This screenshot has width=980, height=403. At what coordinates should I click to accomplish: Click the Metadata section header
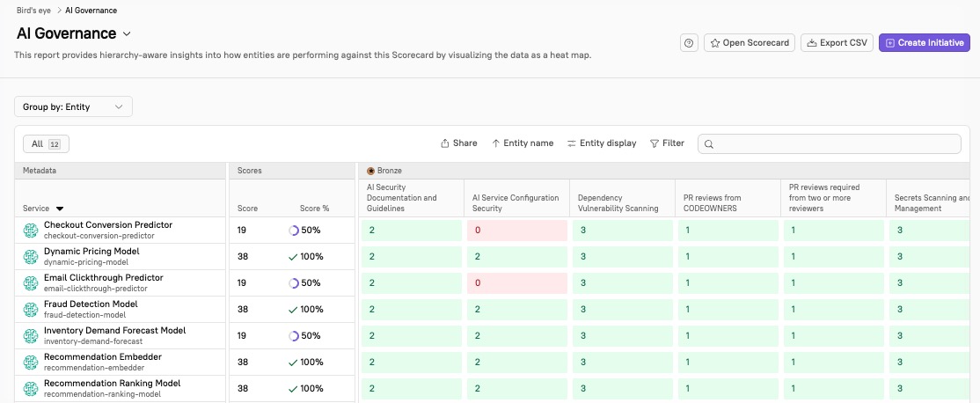[x=38, y=171]
